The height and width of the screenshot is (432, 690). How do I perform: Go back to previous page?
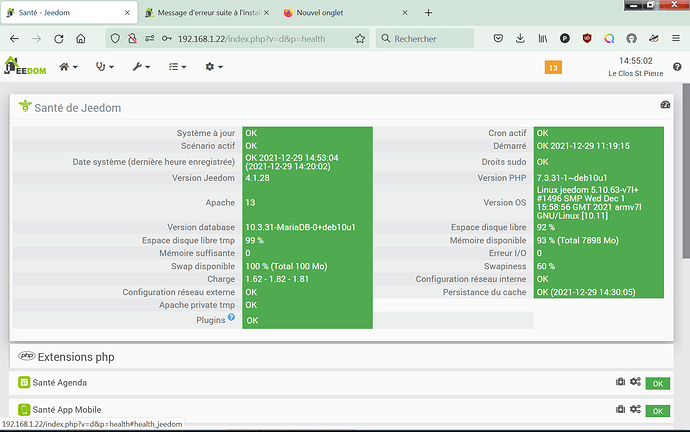14,39
